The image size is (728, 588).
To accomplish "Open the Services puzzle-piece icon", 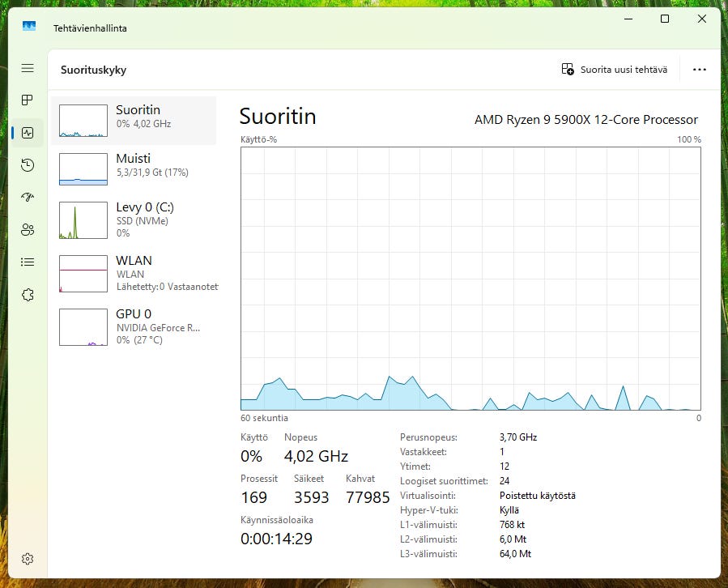I will tap(28, 295).
